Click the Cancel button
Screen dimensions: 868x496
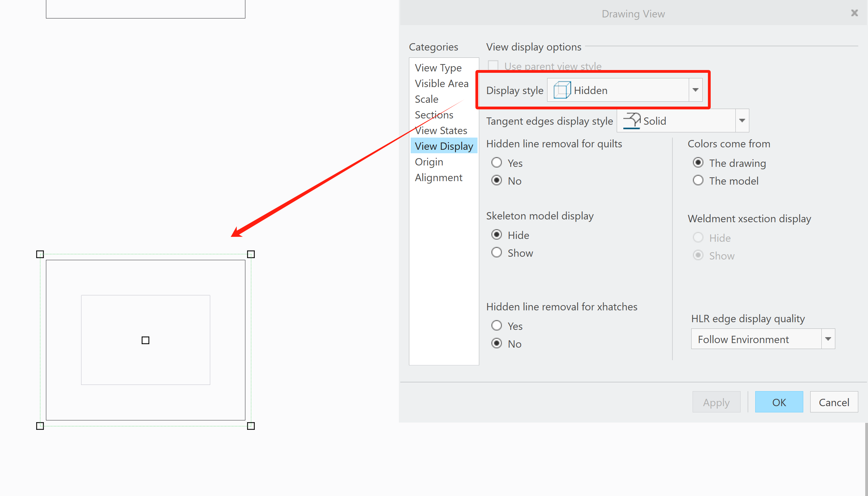pos(834,402)
